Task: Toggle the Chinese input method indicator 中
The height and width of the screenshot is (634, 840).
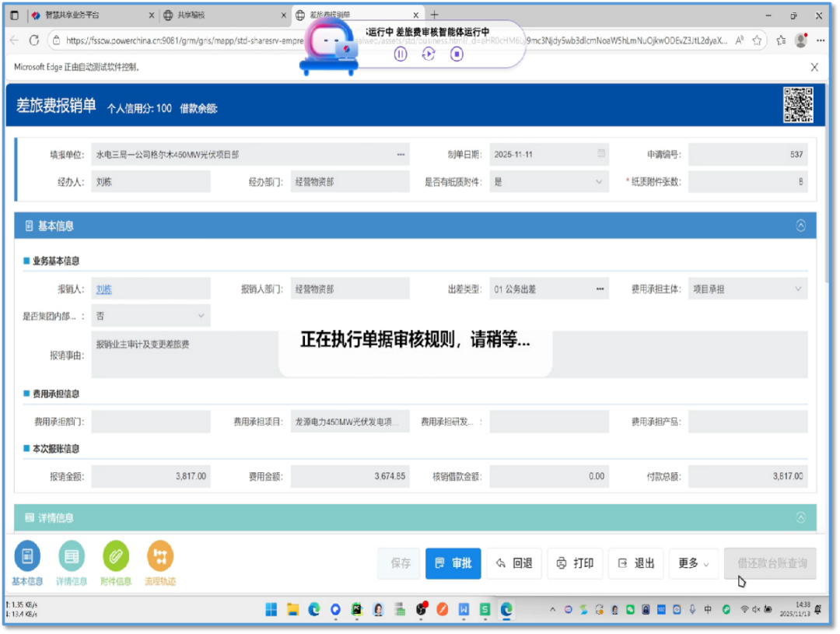Action: tap(708, 609)
